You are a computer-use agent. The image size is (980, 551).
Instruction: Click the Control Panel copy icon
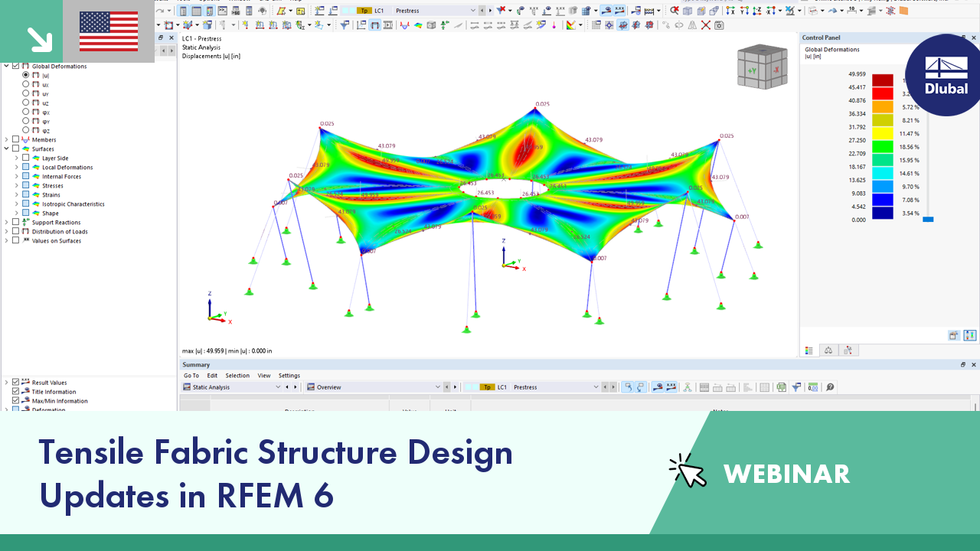954,335
